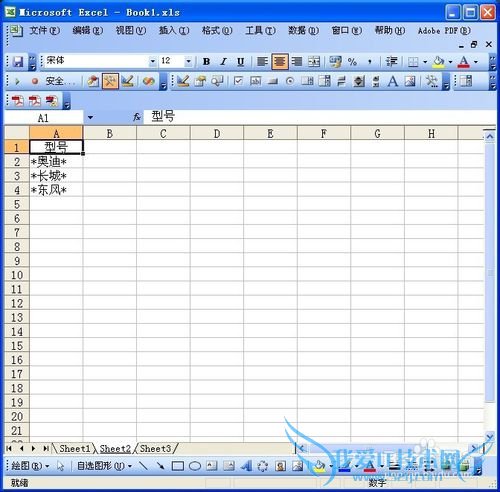Select the Option Button control tool
The width and height of the screenshot is (500, 492).
pos(290,81)
